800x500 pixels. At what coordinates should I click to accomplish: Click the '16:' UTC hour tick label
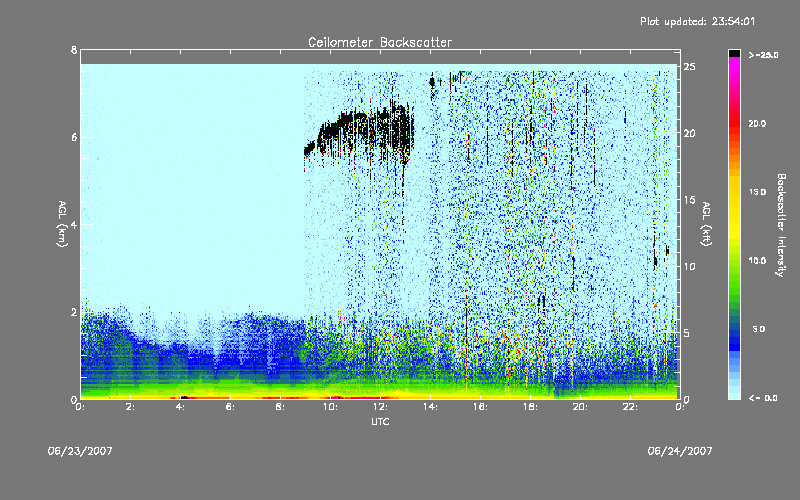[x=481, y=407]
